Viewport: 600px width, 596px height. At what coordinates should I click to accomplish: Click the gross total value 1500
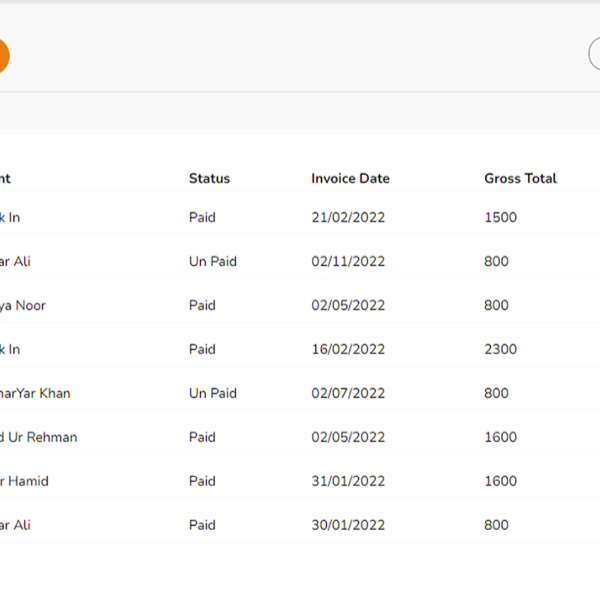500,217
